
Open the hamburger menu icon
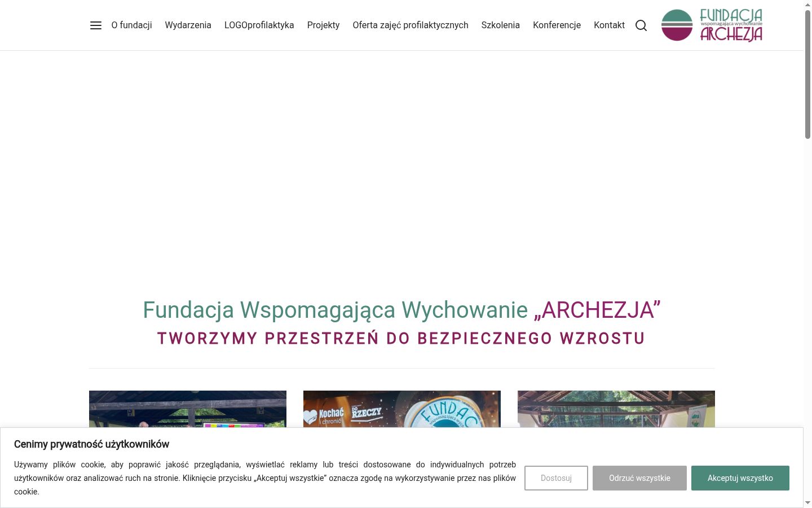click(96, 25)
